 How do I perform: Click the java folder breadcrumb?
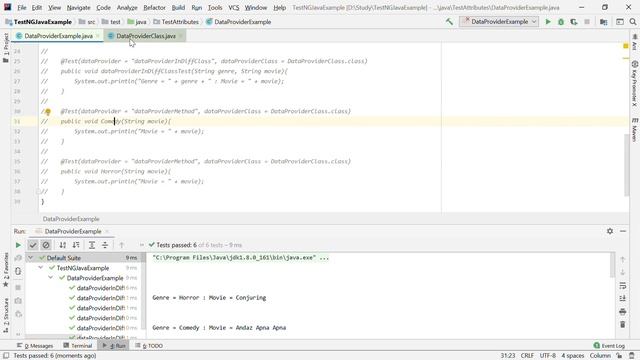137,22
